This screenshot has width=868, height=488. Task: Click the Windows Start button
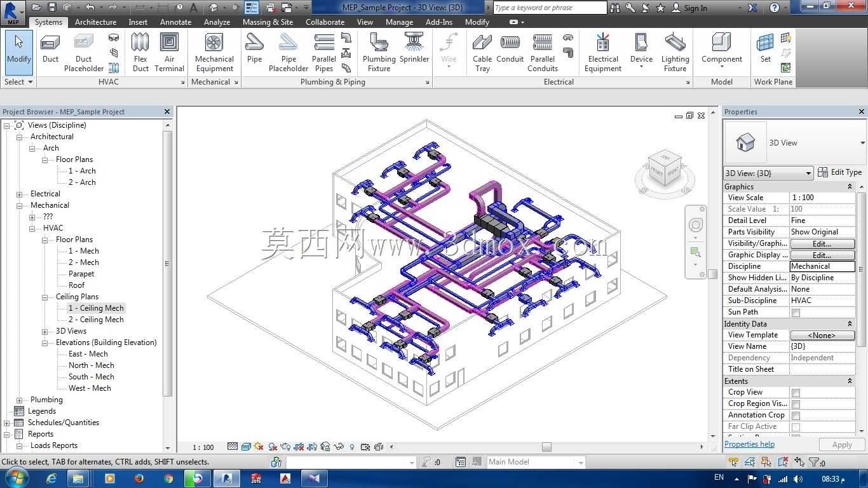click(17, 478)
